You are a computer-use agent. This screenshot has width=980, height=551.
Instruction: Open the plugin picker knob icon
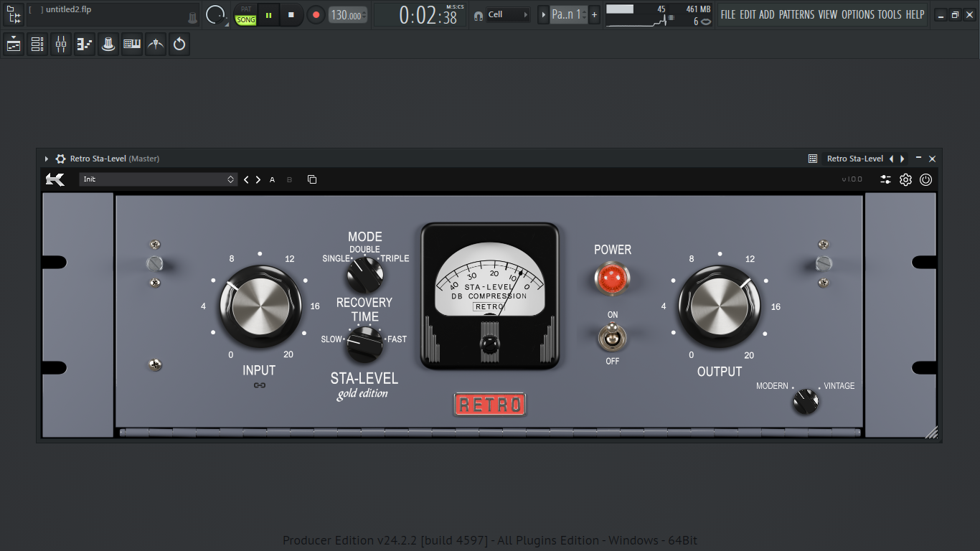click(108, 44)
